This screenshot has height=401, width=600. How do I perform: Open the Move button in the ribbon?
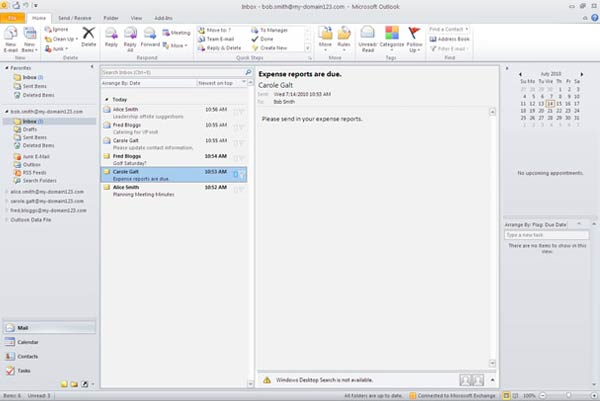click(325, 39)
